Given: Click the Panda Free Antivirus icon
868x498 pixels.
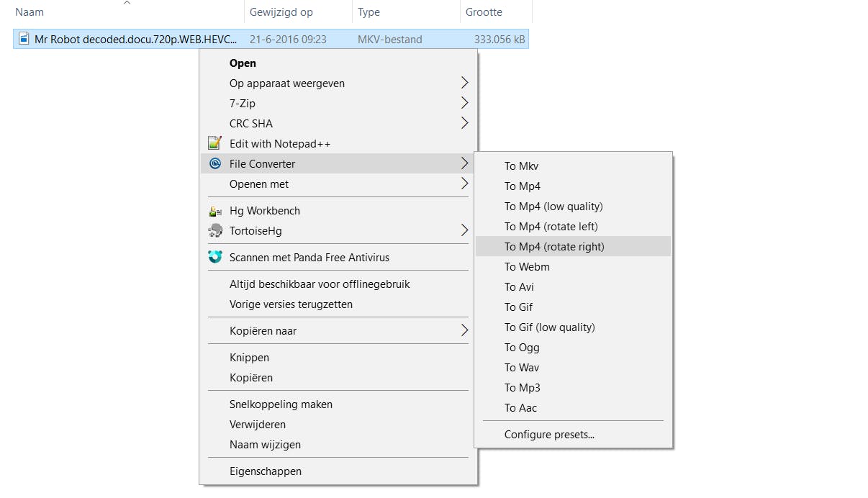Looking at the screenshot, I should click(x=214, y=257).
